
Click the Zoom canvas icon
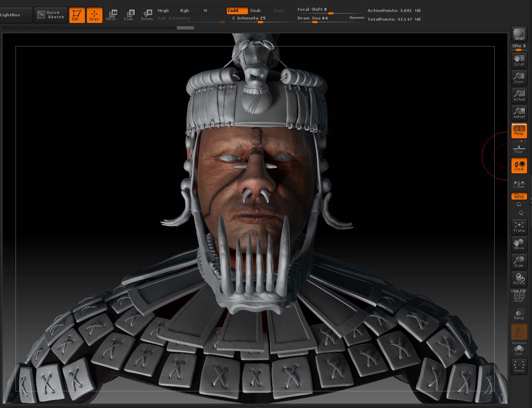519,78
